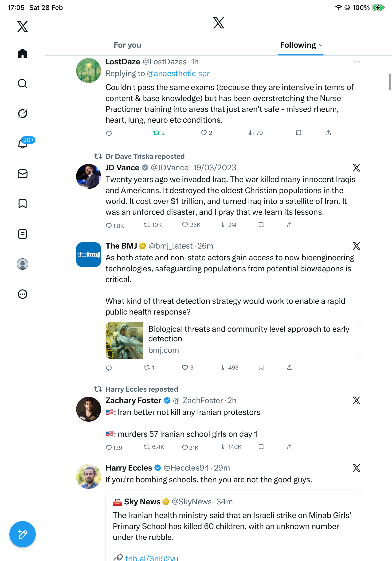Undo repost on LostDaze's reply
Image resolution: width=392 pixels, height=561 pixels.
click(156, 133)
